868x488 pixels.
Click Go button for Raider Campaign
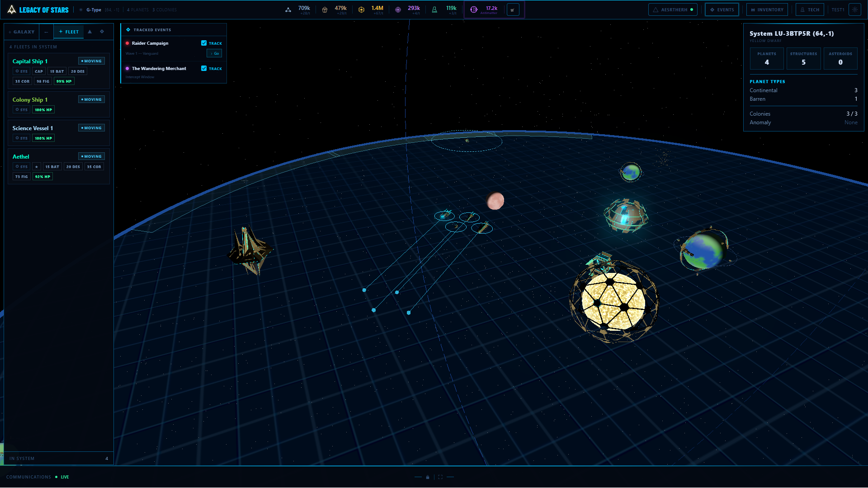pyautogui.click(x=214, y=53)
